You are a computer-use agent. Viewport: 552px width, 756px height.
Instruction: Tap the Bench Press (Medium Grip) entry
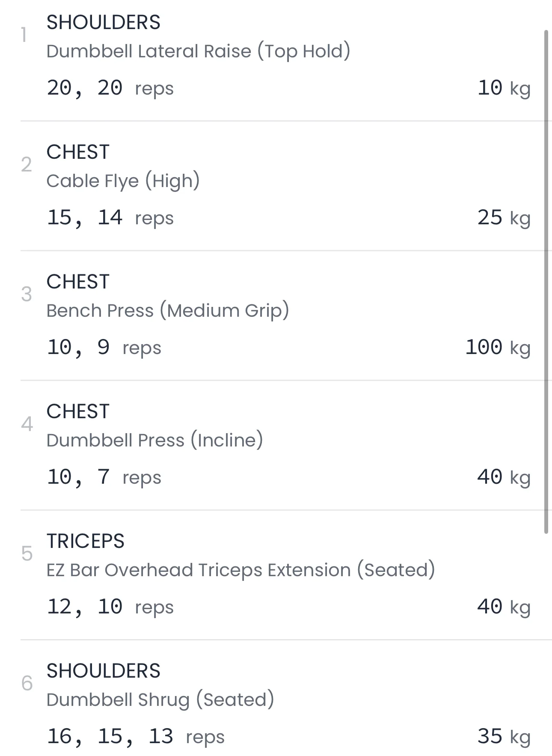167,311
